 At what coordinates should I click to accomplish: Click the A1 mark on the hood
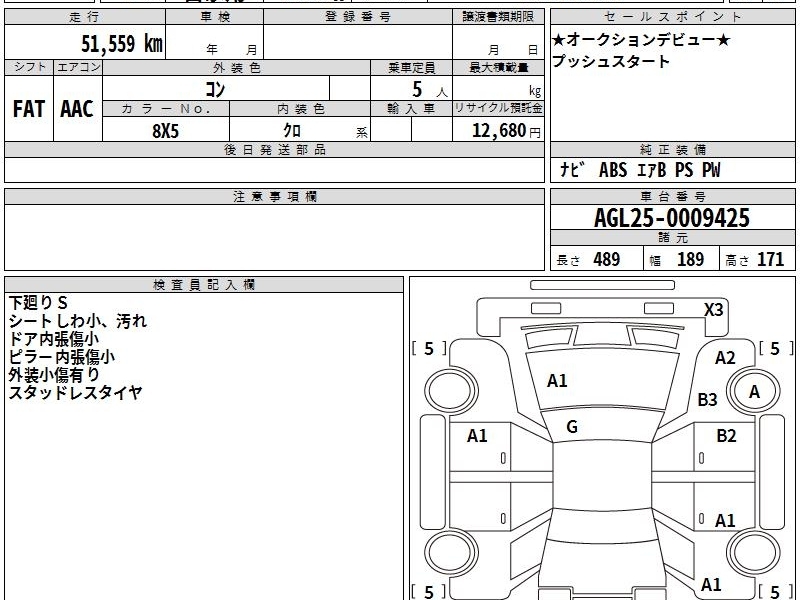coord(557,381)
